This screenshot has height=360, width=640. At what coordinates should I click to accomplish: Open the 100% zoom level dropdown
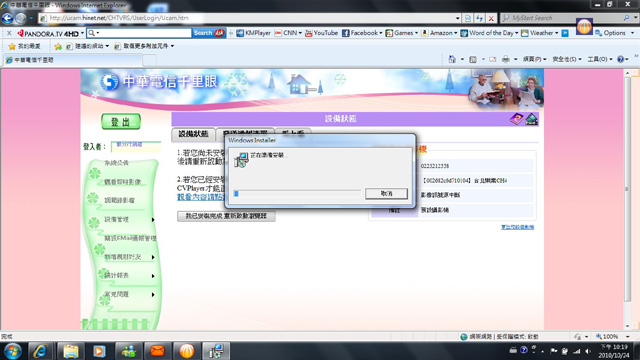tap(628, 337)
